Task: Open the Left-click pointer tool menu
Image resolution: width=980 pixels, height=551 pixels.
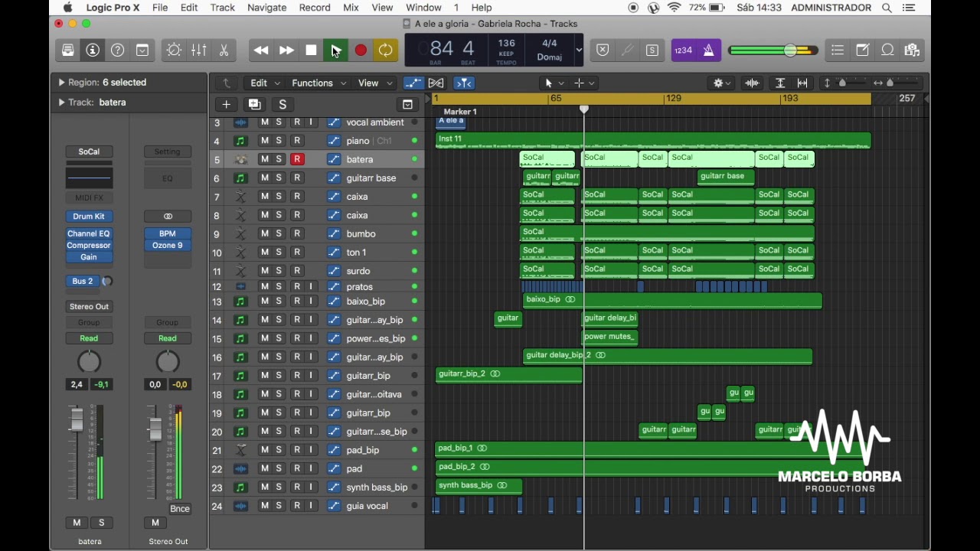Action: 554,83
